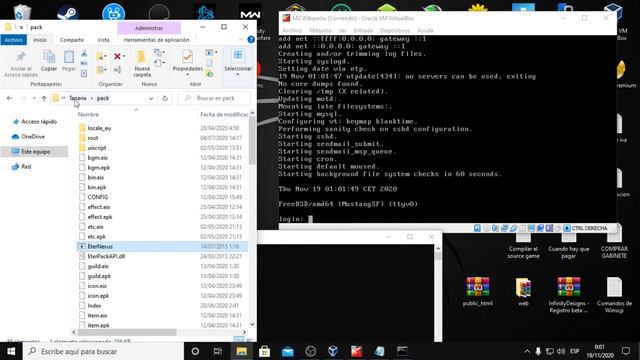Go back with the left arrow
Image resolution: width=640 pixels, height=360 pixels.
[9, 98]
